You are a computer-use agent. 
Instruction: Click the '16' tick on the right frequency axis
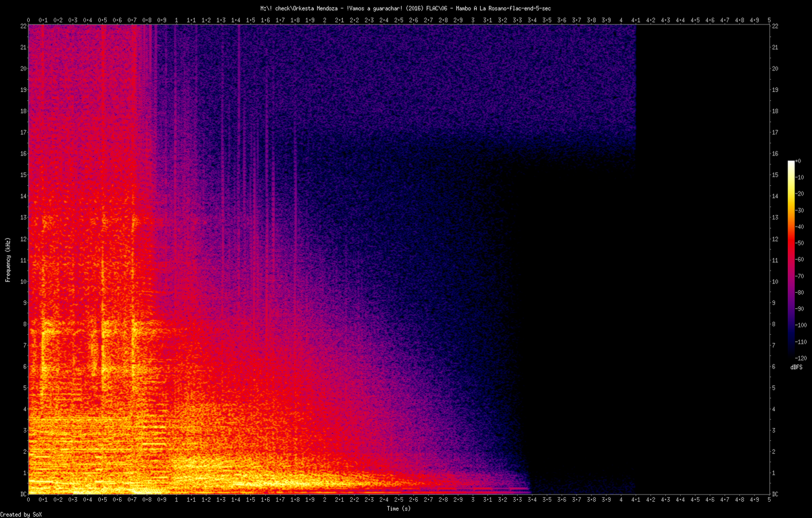776,153
